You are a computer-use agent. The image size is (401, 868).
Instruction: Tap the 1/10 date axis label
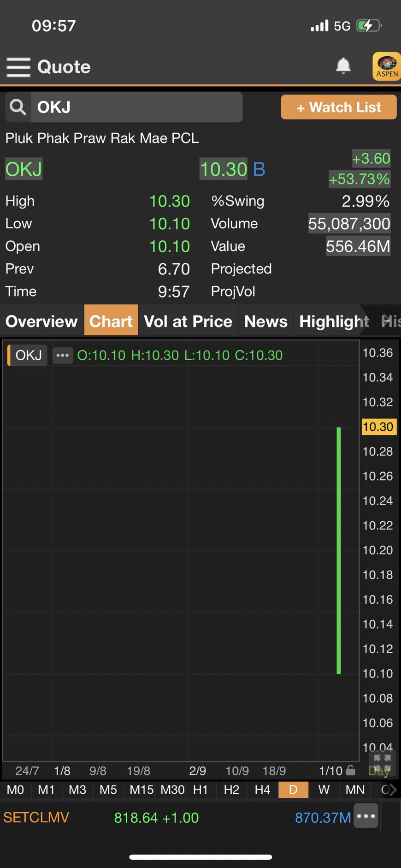pyautogui.click(x=330, y=771)
